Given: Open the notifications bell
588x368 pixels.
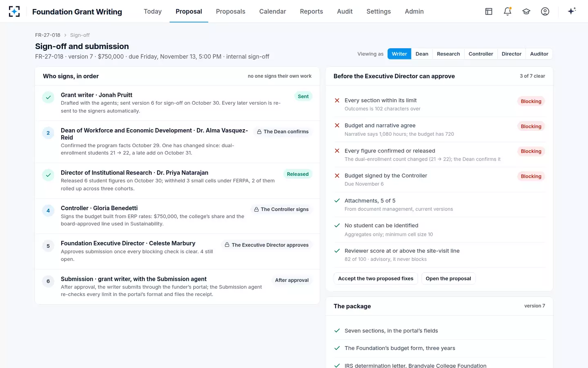Looking at the screenshot, I should [x=508, y=11].
